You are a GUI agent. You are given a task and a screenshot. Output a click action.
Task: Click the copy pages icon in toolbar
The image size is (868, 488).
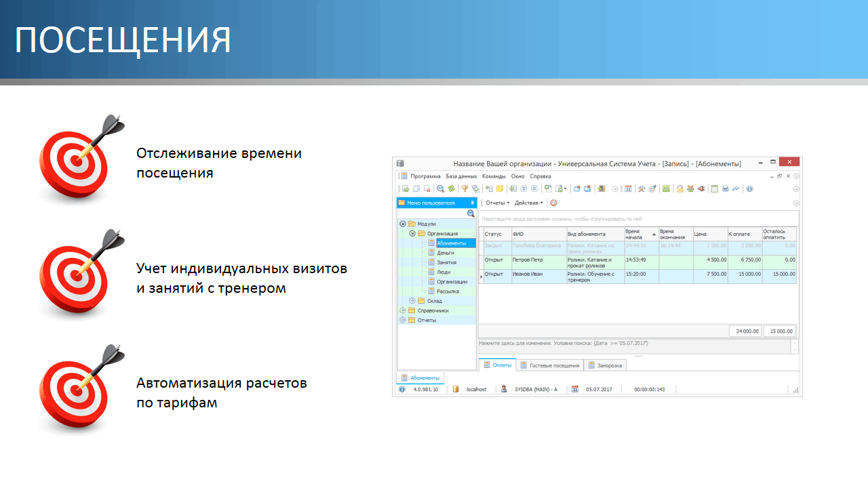416,188
